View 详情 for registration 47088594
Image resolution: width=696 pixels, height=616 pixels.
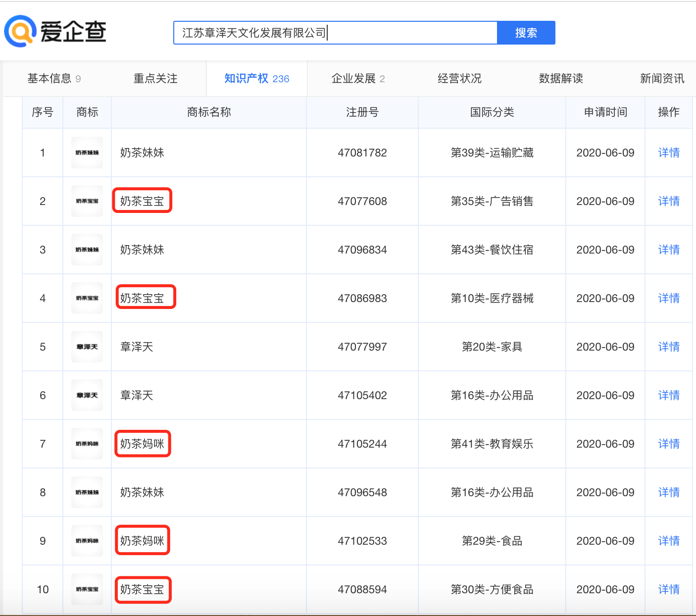[x=669, y=589]
